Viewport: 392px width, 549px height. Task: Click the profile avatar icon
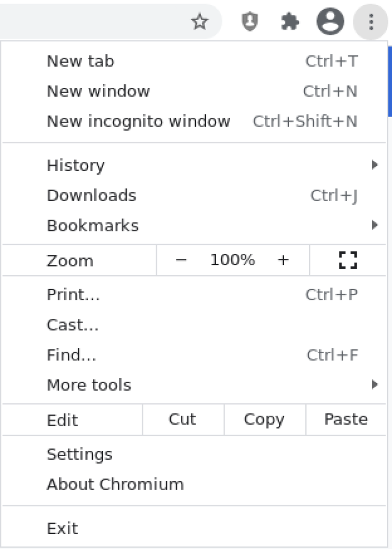(330, 22)
